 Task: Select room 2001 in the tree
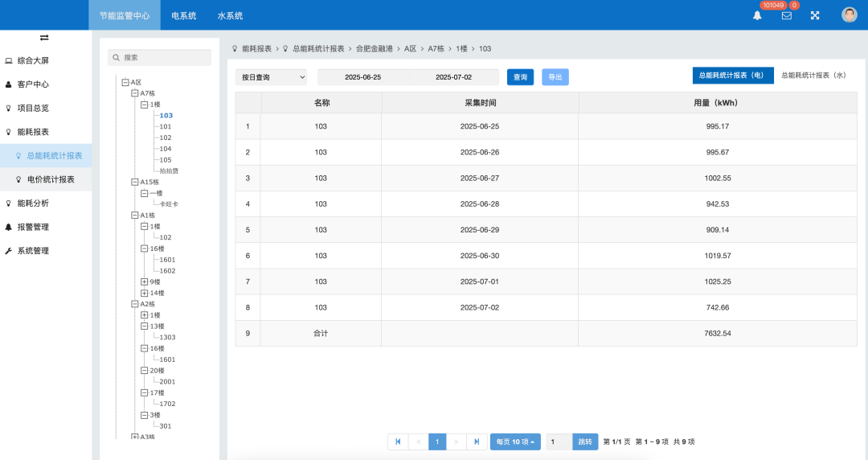coord(167,381)
